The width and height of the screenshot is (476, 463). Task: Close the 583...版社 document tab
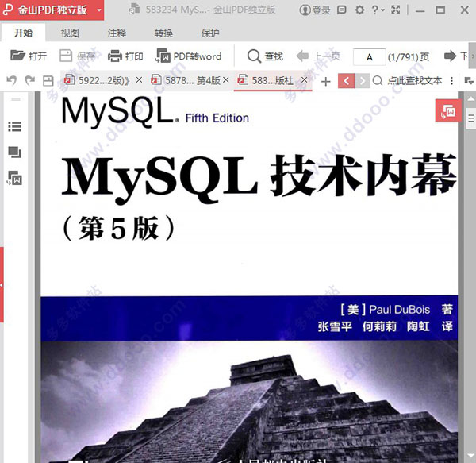304,80
